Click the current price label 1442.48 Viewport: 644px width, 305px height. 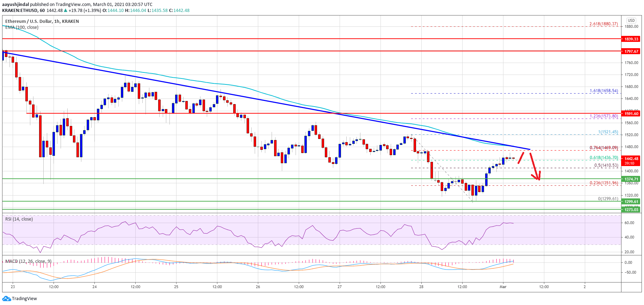click(631, 159)
